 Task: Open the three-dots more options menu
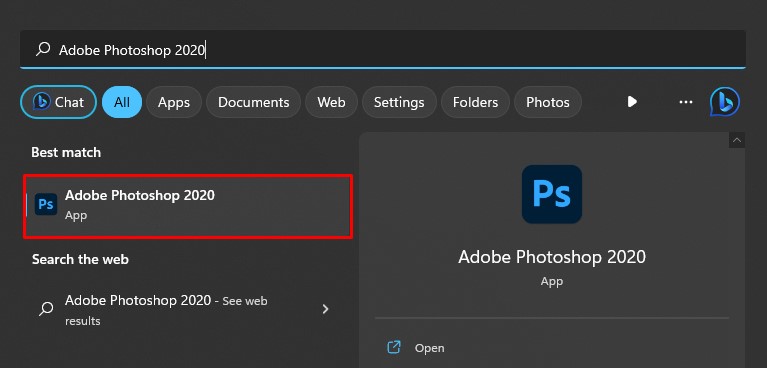pos(686,102)
